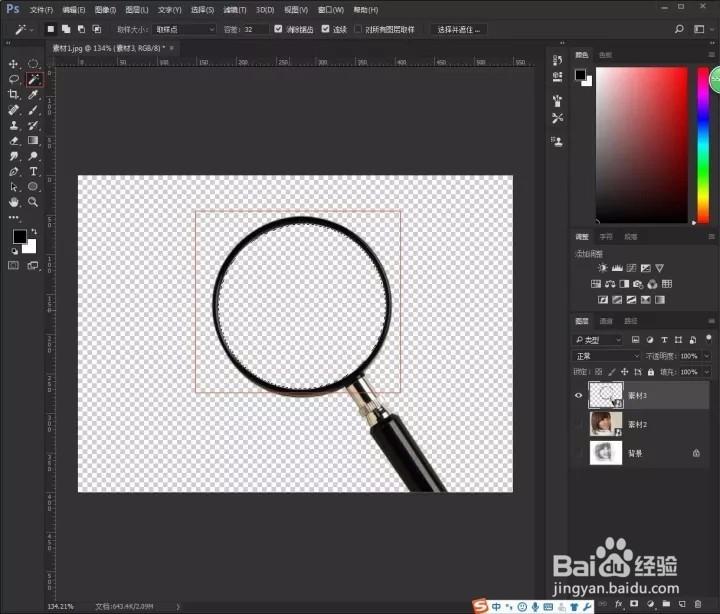Select the Clone Stamp tool
This screenshot has width=720, height=614.
14,125
